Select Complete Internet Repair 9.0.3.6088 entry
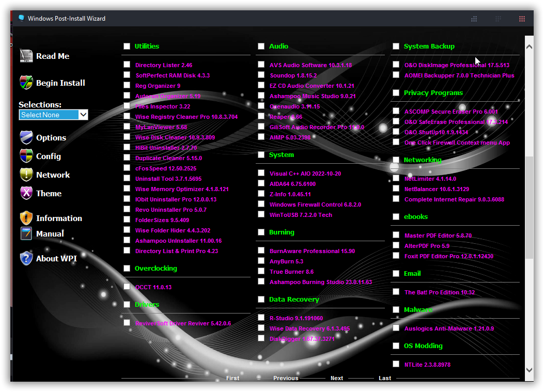The image size is (544, 392). 454,199
